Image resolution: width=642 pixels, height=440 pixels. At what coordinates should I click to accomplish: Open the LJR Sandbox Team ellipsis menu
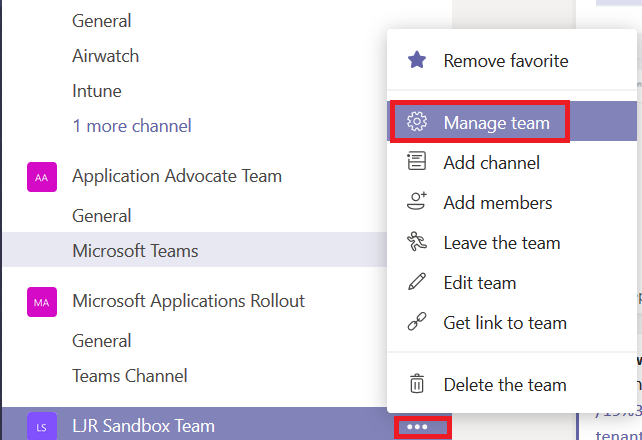[x=417, y=427]
